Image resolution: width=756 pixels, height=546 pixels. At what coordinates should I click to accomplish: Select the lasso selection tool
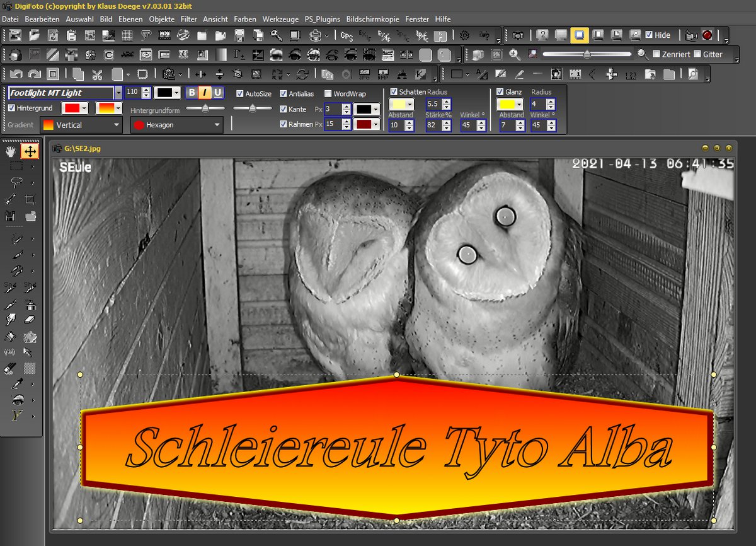[16, 182]
